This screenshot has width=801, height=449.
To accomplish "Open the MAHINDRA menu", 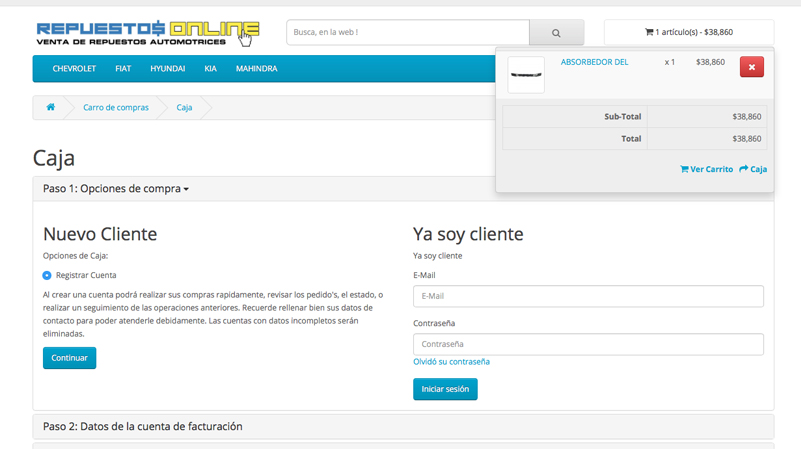I will (256, 68).
